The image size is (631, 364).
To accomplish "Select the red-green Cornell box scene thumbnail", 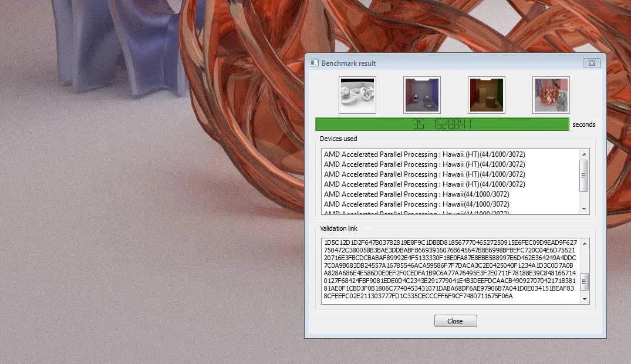I will 487,95.
